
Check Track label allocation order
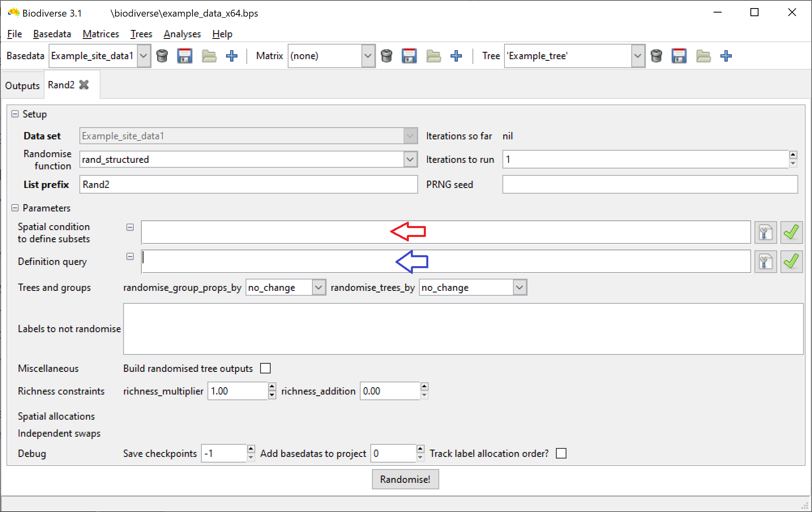pyautogui.click(x=561, y=454)
